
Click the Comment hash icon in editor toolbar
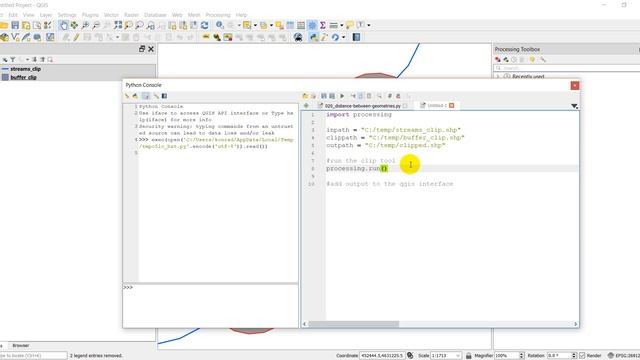pos(390,96)
